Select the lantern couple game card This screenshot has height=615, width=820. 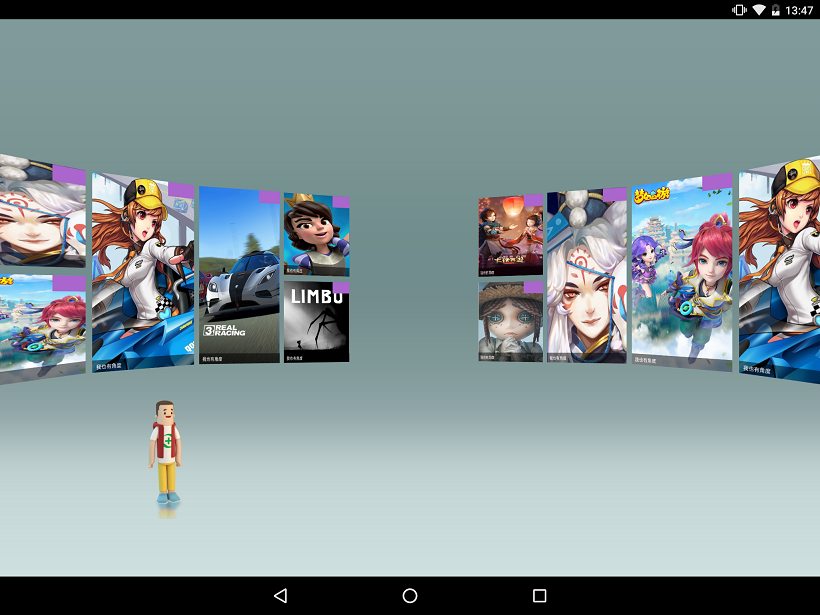click(510, 235)
